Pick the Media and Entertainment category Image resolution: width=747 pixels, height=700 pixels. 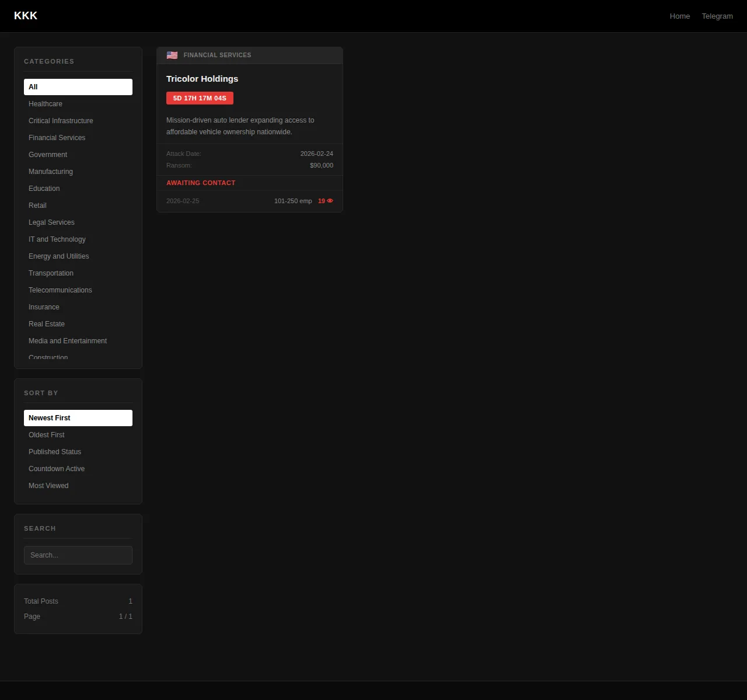68,341
